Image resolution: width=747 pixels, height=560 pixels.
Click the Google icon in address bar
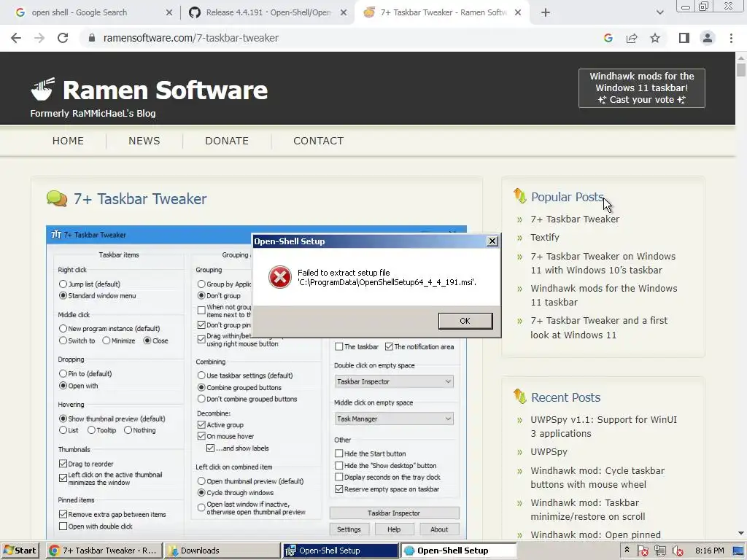[608, 38]
